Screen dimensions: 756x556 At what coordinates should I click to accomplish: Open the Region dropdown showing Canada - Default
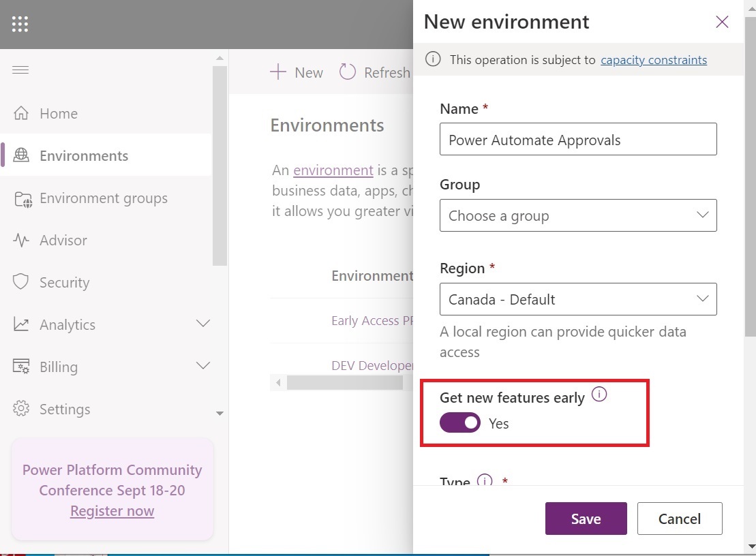click(578, 299)
